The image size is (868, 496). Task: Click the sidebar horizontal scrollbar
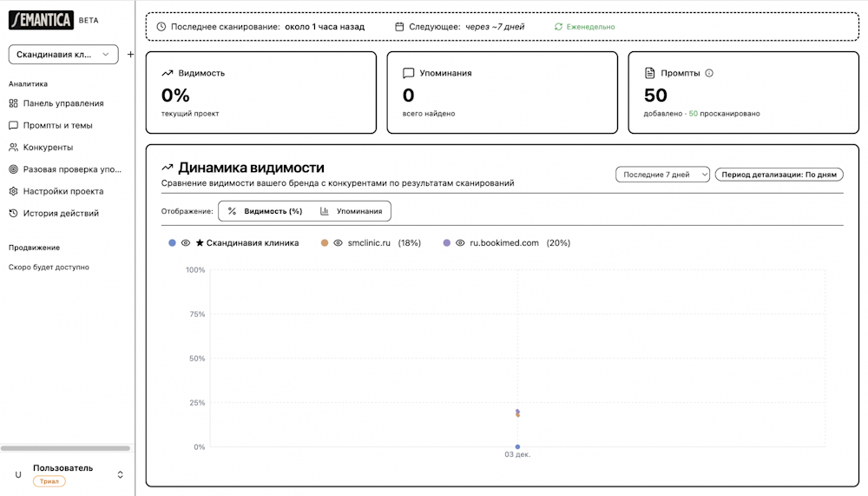pos(66,448)
